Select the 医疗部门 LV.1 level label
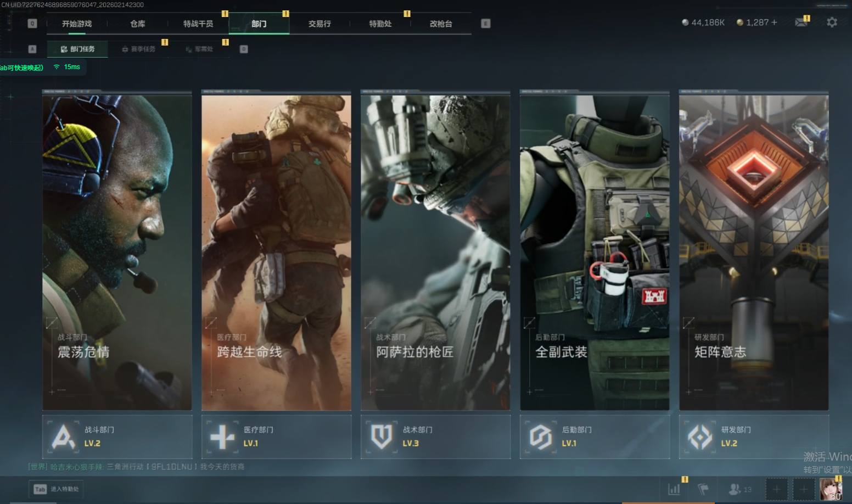Viewport: 852px width, 504px height. (251, 444)
